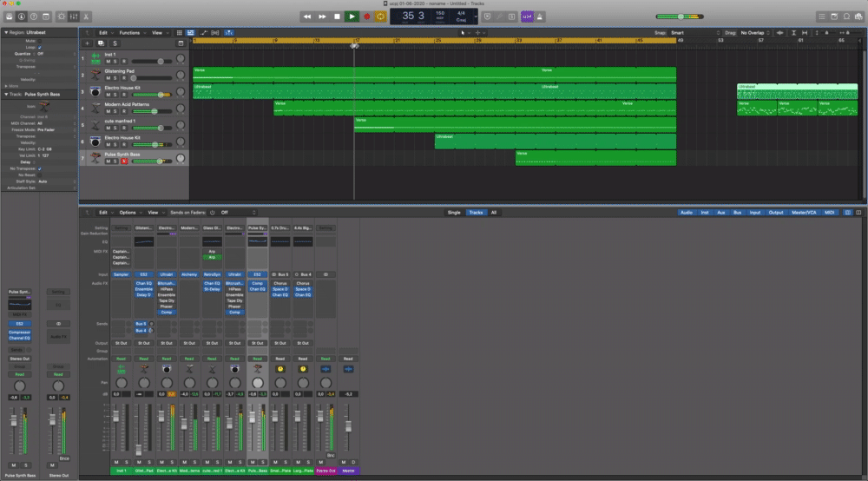
Task: Add a new track with plus button
Action: (x=87, y=43)
